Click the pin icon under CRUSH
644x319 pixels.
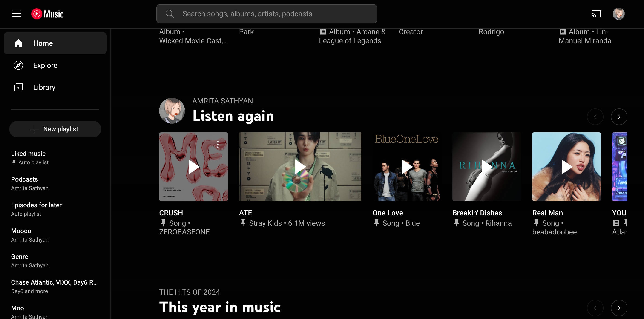tap(163, 223)
